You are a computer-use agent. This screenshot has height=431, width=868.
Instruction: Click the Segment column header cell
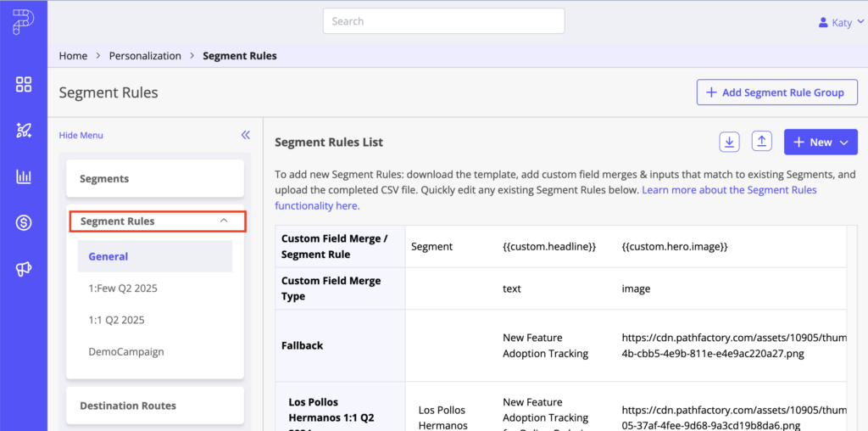pyautogui.click(x=431, y=247)
